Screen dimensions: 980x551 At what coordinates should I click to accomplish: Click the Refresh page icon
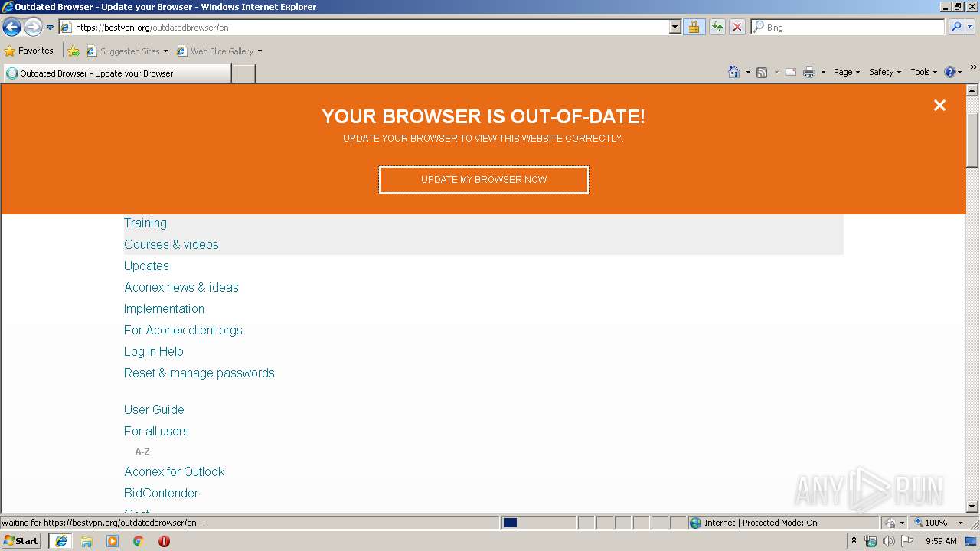(717, 27)
